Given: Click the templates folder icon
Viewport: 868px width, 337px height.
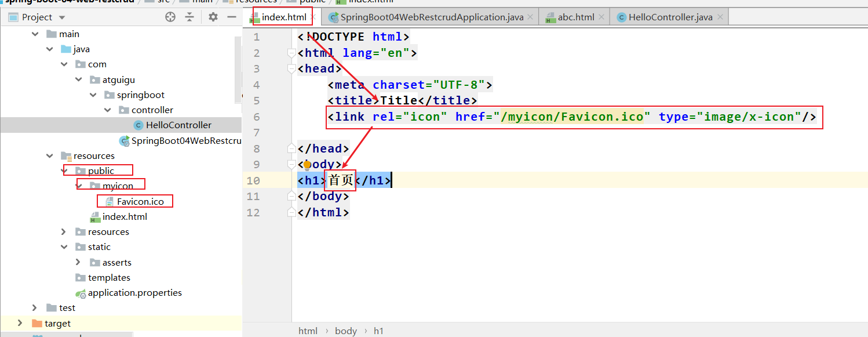Looking at the screenshot, I should click(81, 277).
